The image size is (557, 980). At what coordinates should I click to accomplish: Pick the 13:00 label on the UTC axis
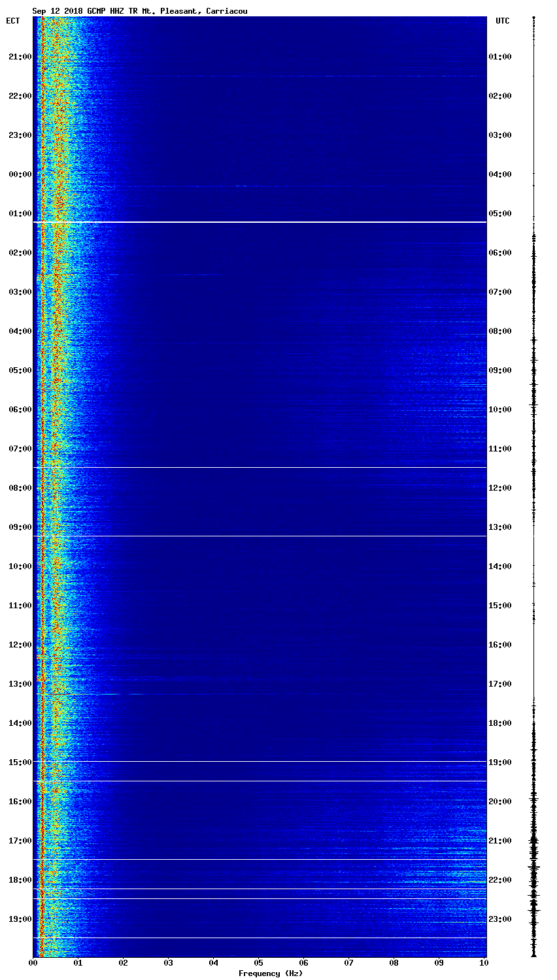point(500,527)
